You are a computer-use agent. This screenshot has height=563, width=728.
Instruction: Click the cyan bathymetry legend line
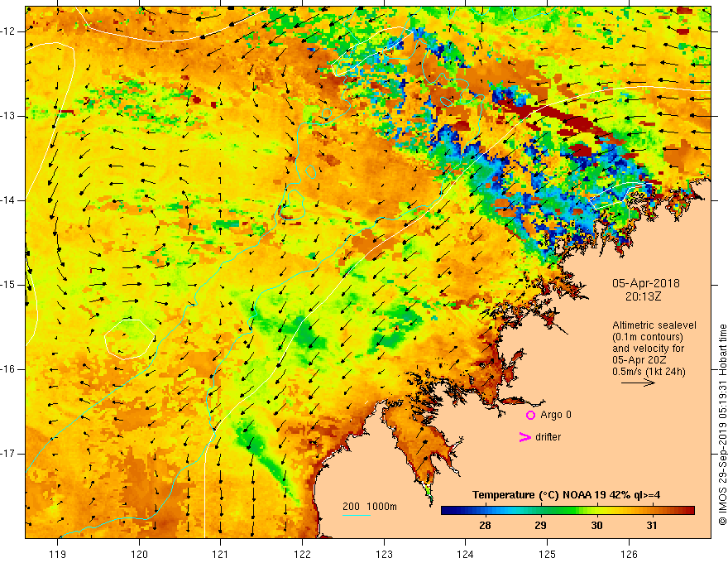tap(356, 515)
